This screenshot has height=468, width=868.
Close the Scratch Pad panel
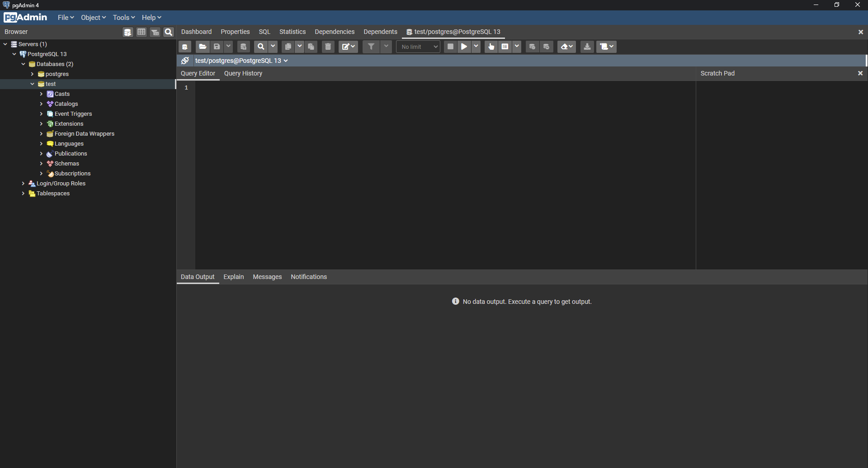860,73
